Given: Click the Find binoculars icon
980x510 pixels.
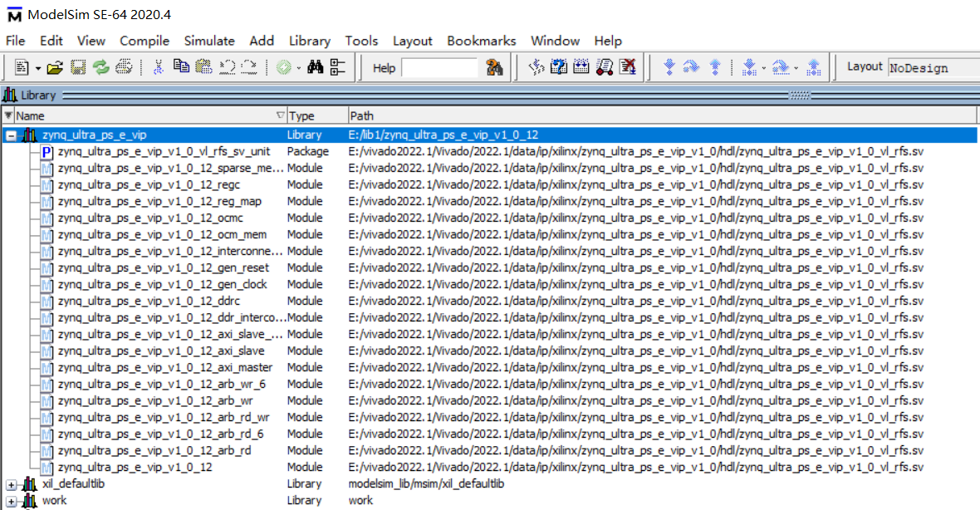Looking at the screenshot, I should (315, 67).
